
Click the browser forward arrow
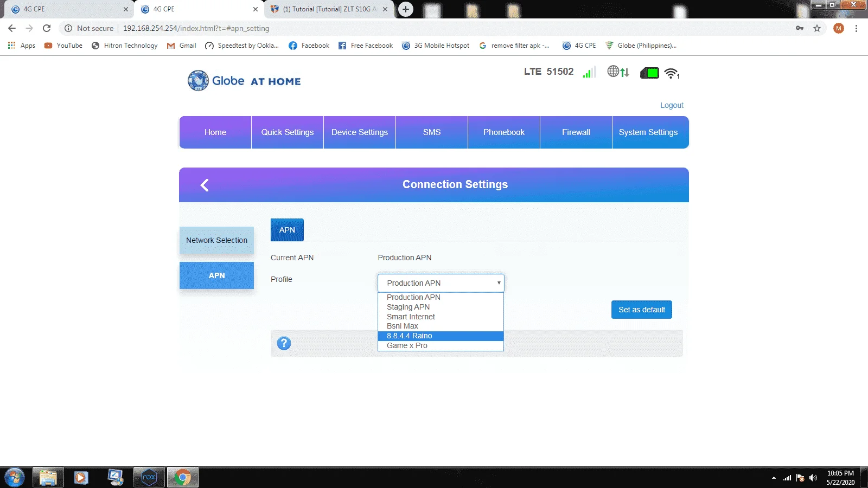click(x=29, y=28)
